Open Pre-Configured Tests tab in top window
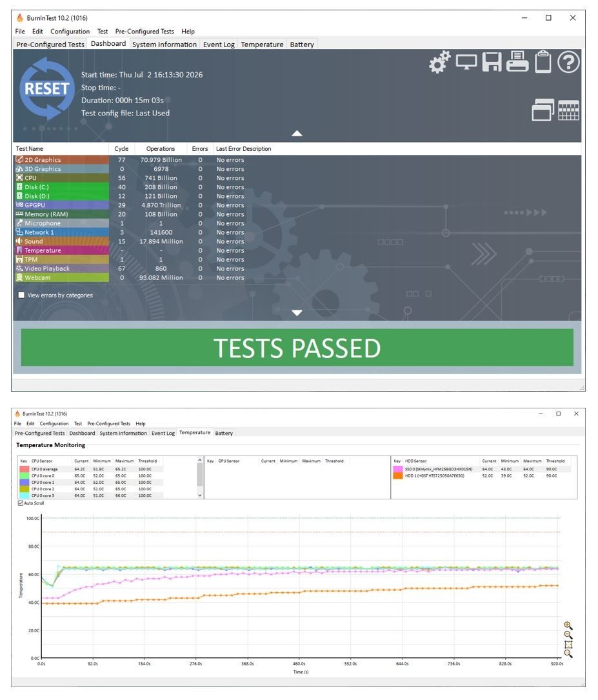598x700 pixels. point(50,45)
